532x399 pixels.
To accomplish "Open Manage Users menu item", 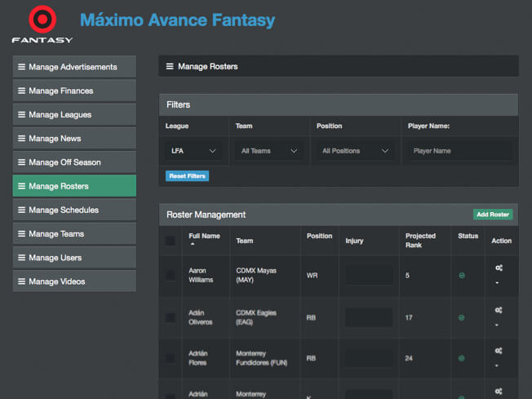I will [74, 258].
